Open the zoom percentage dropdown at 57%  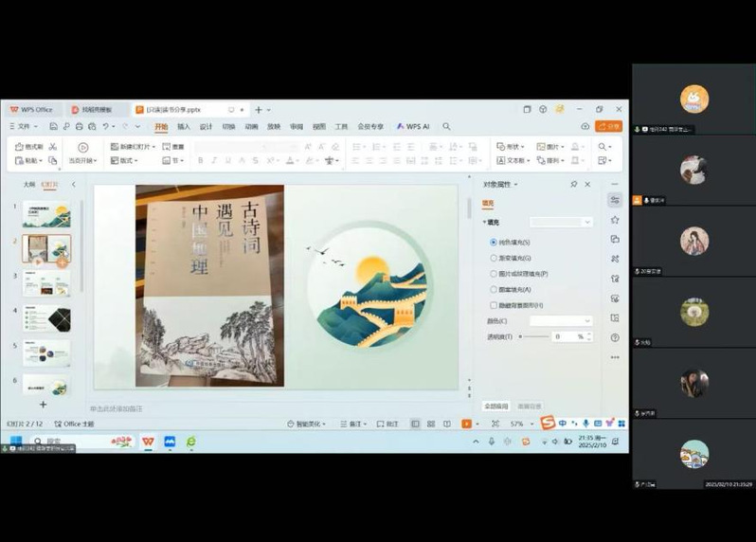click(x=531, y=424)
